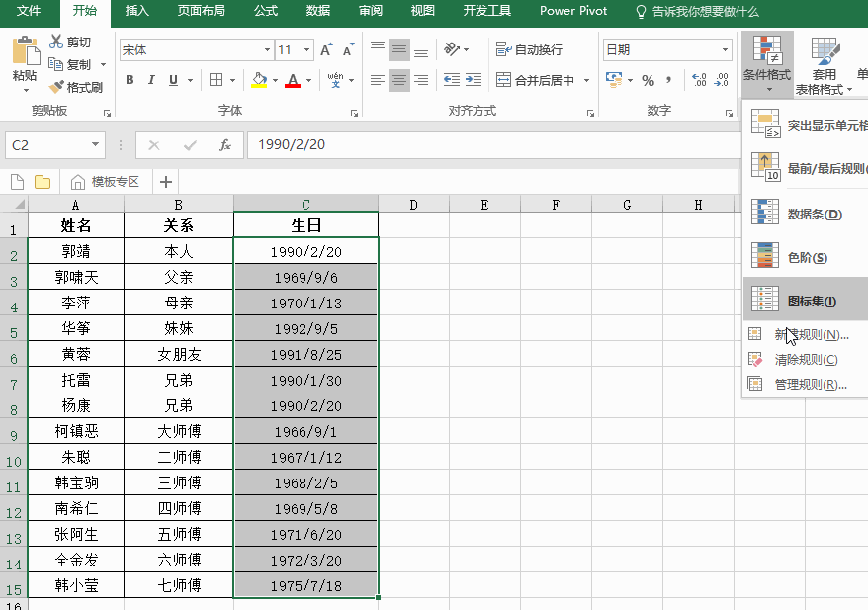Open Data Bars (数据条) submenu
Screen dimensions: 868x610
click(x=806, y=213)
